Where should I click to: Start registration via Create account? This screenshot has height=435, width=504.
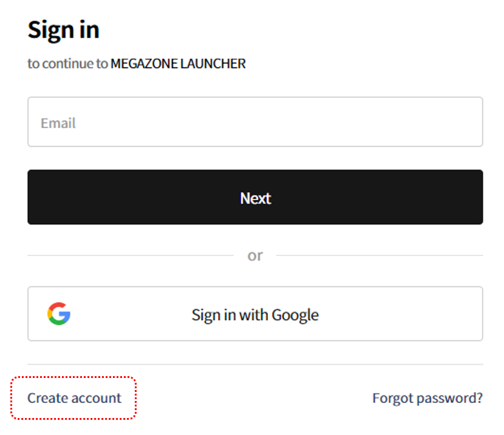click(74, 398)
